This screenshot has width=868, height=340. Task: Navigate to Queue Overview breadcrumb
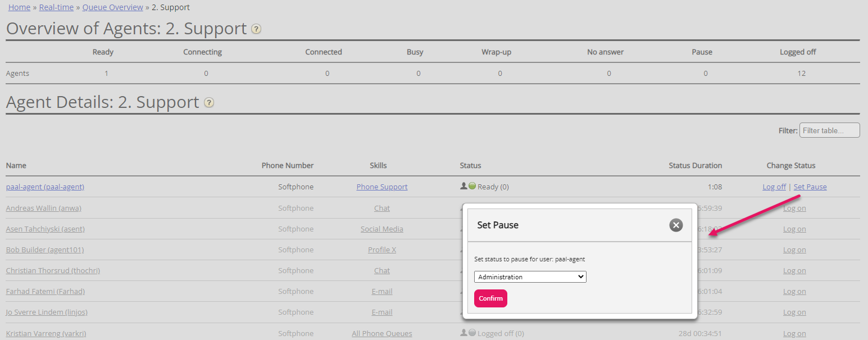pyautogui.click(x=112, y=7)
